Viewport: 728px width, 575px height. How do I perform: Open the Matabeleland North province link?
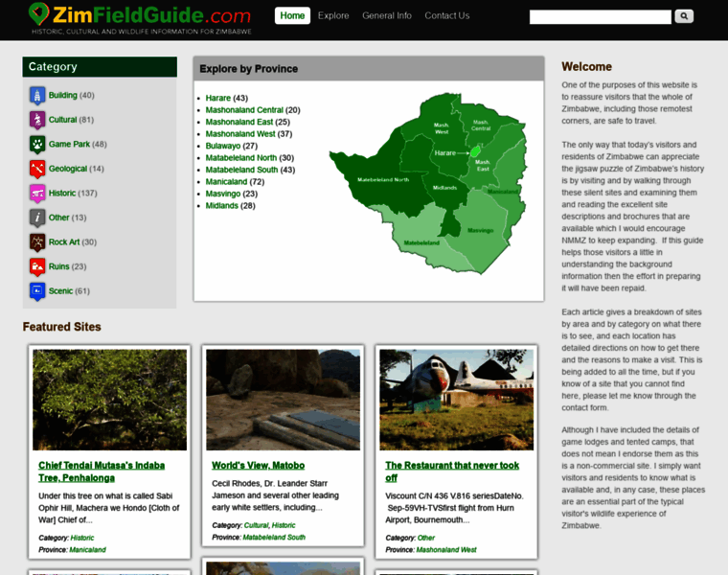pos(240,157)
